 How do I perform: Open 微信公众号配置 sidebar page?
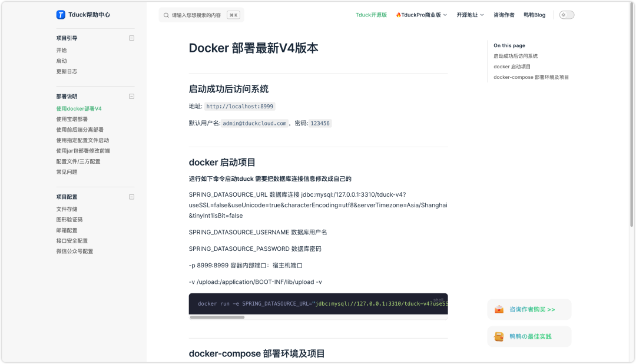[x=75, y=252]
